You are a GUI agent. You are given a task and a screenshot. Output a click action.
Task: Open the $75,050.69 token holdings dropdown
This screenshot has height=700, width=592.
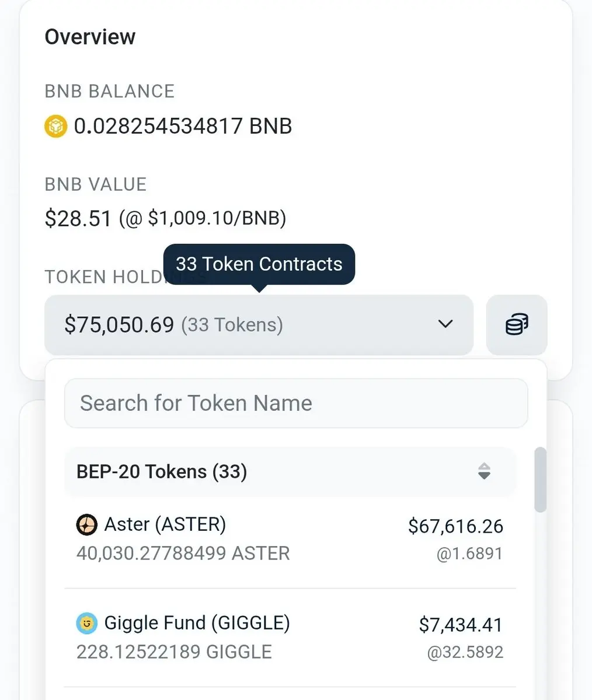[259, 325]
